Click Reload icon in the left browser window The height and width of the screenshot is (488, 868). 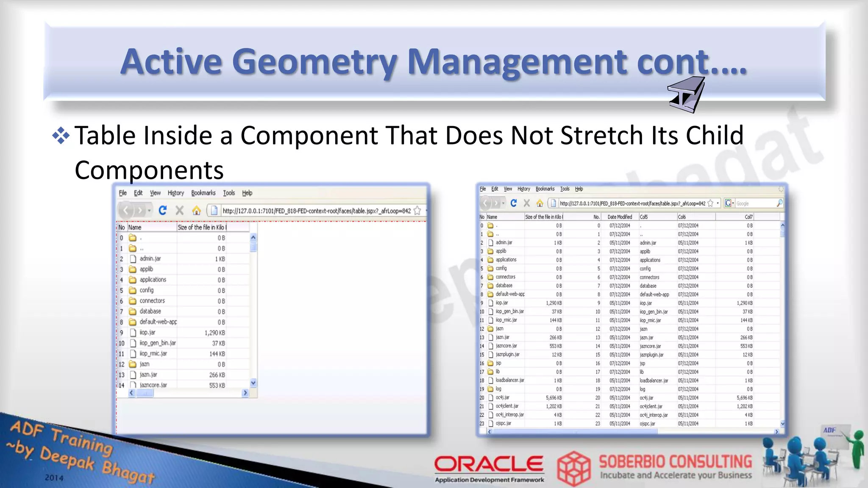pyautogui.click(x=163, y=211)
